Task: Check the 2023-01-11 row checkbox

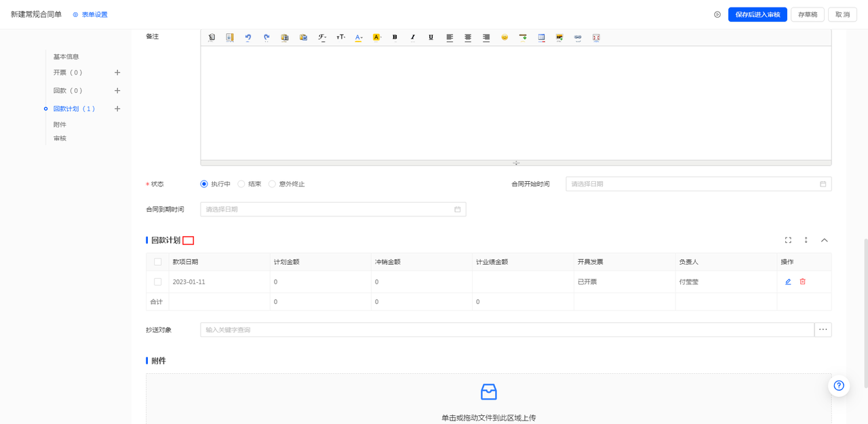Action: coord(158,282)
